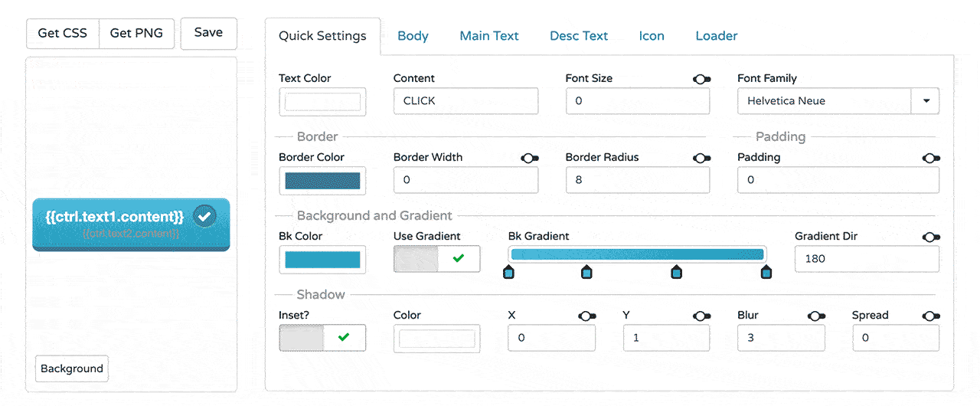Click the slider icon beside Gradient Dir
This screenshot has height=406, width=980.
click(x=931, y=237)
